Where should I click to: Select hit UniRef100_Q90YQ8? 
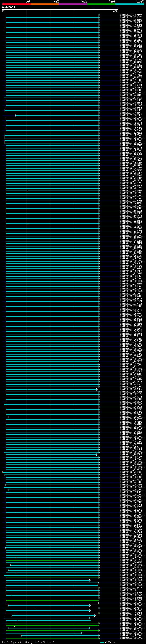click(x=131, y=374)
